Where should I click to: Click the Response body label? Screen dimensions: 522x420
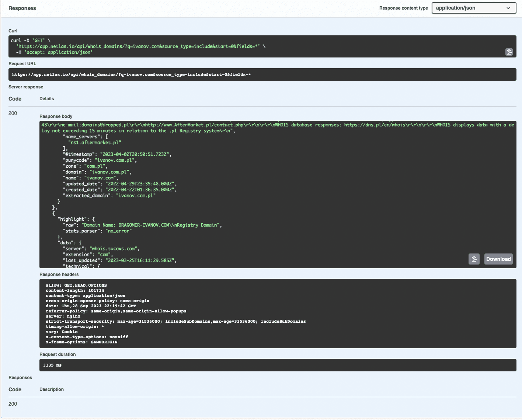[x=56, y=116]
